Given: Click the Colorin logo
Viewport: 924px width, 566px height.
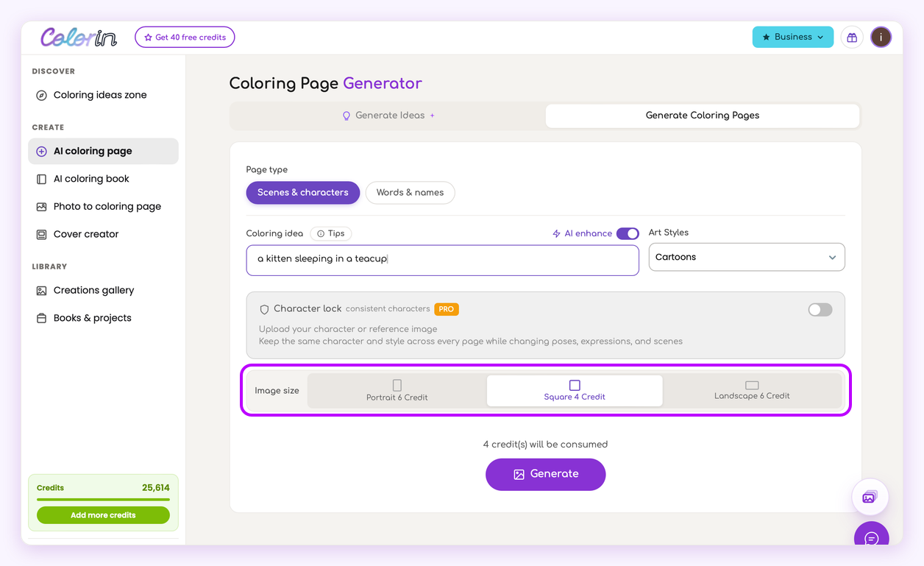Looking at the screenshot, I should pyautogui.click(x=79, y=37).
